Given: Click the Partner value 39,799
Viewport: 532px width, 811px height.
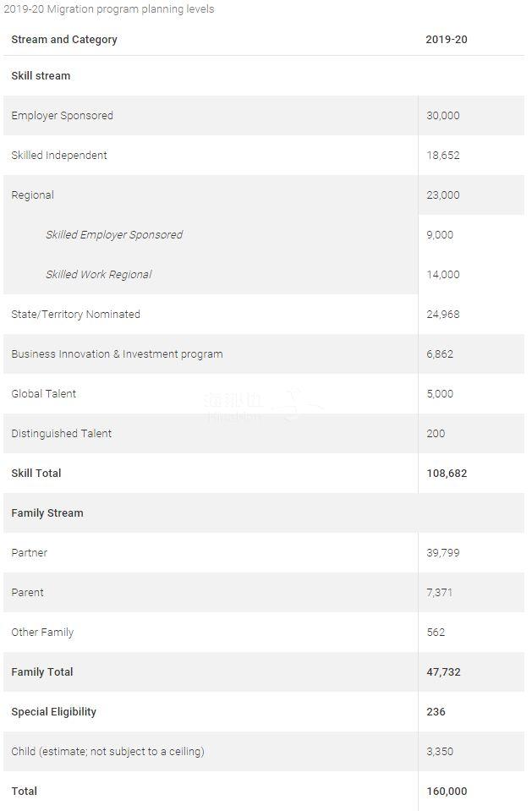Looking at the screenshot, I should 443,553.
